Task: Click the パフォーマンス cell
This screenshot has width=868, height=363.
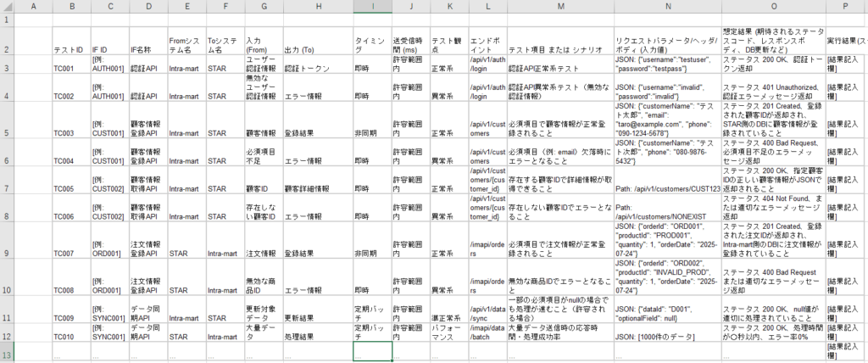Action: click(x=449, y=332)
